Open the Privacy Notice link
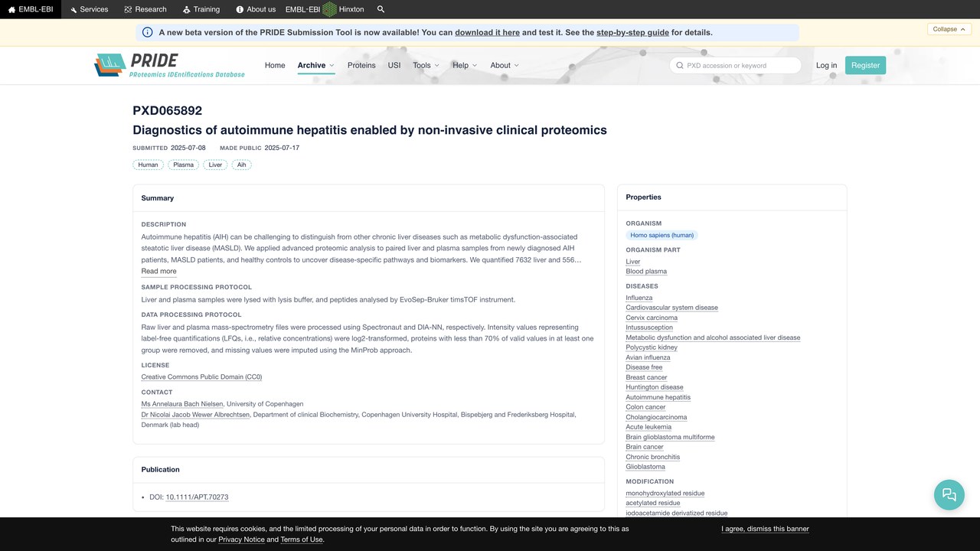Viewport: 980px width, 551px height. [241, 540]
